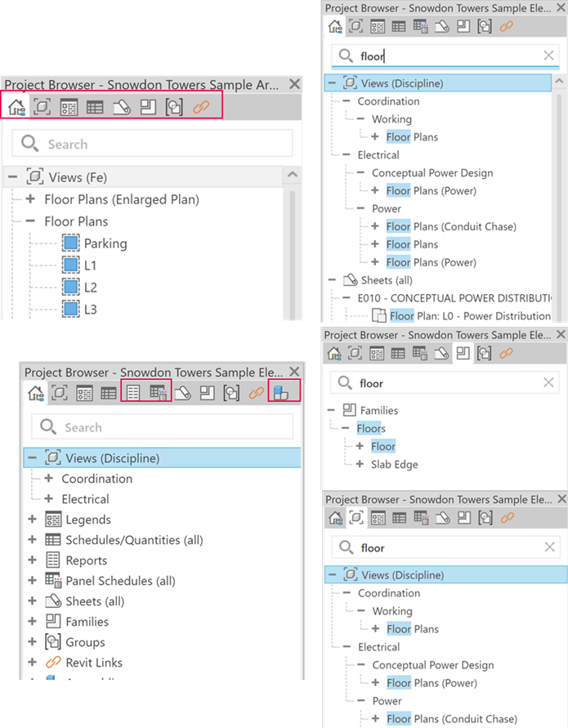Collapse Views (Fe) node in Architecture browser
This screenshot has width=568, height=728.
[x=13, y=176]
